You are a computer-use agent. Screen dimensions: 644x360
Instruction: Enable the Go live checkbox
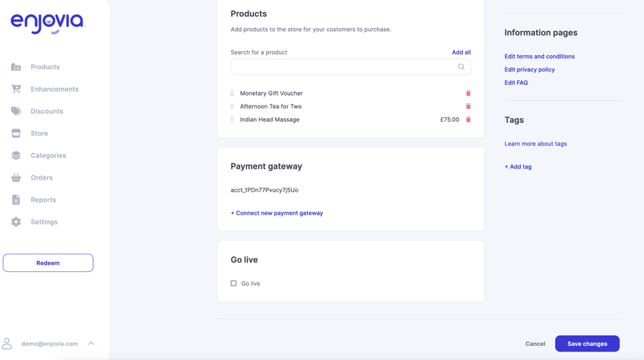[234, 283]
